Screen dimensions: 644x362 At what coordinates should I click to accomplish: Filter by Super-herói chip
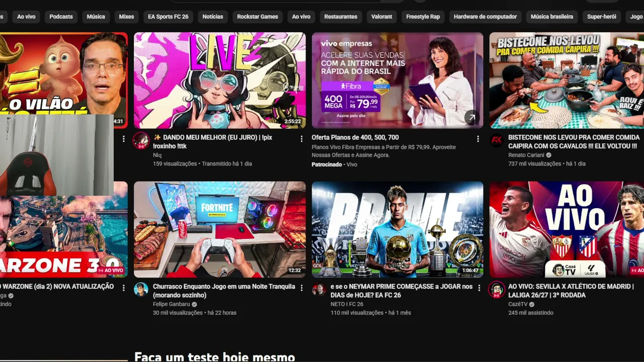point(602,17)
